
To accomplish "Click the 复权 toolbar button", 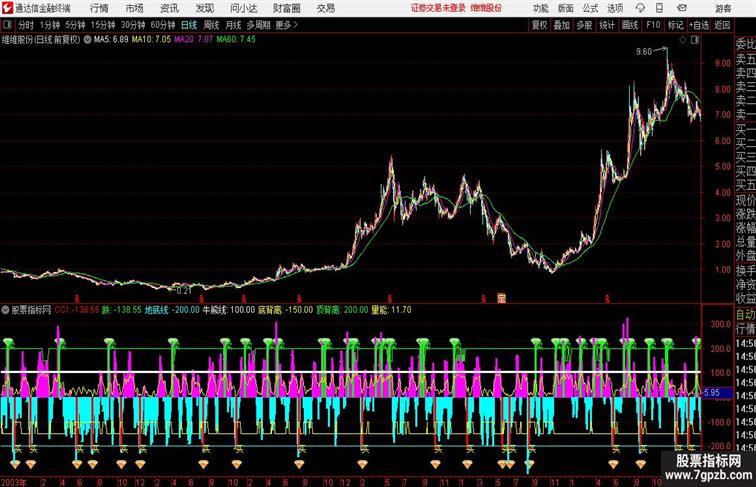I will [x=540, y=25].
